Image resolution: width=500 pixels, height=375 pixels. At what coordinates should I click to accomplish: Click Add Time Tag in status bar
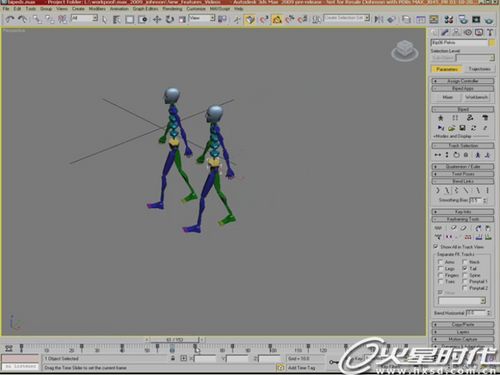302,367
